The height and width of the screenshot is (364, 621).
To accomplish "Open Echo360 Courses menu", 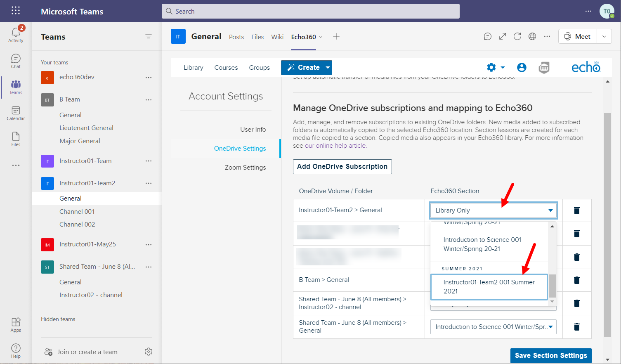I will (226, 67).
